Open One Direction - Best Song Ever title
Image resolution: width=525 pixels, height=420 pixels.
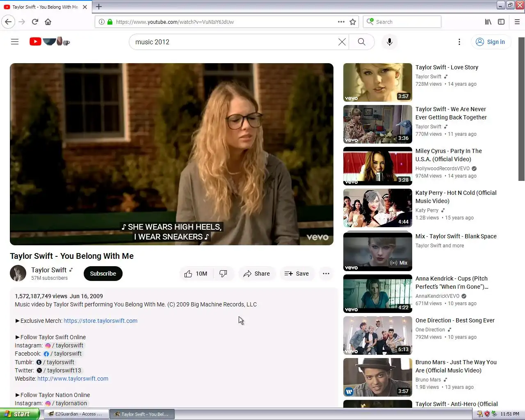tap(455, 320)
